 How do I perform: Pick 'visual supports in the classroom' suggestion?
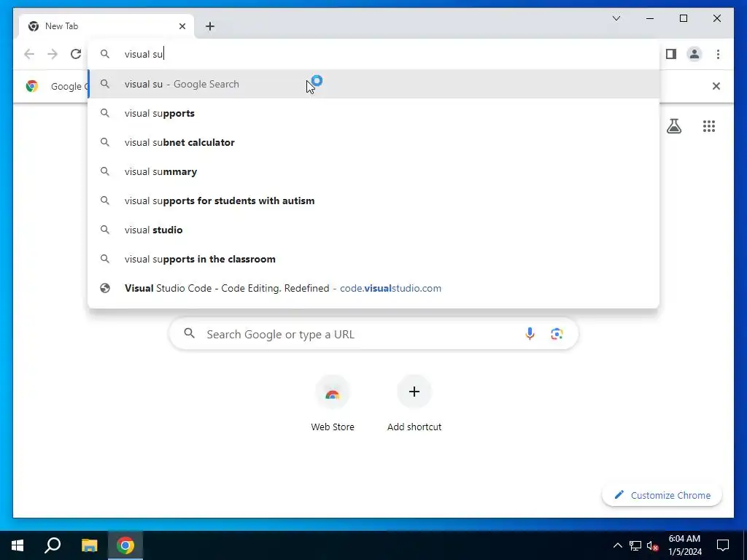373,259
